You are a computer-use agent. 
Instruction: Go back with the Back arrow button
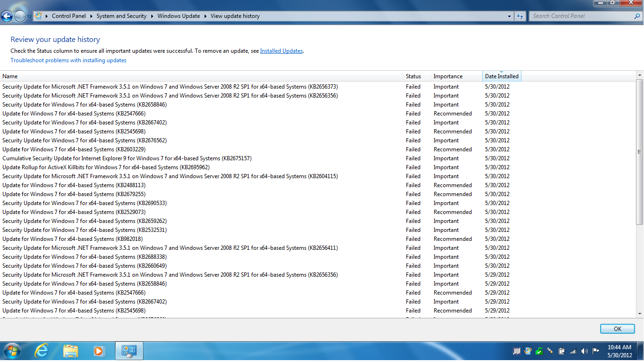(7, 16)
